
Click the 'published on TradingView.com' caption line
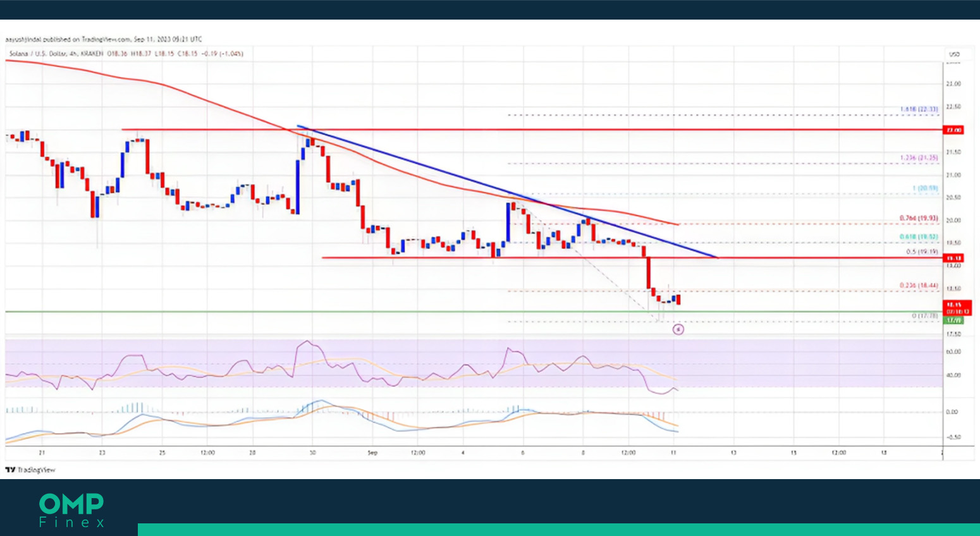[104, 39]
